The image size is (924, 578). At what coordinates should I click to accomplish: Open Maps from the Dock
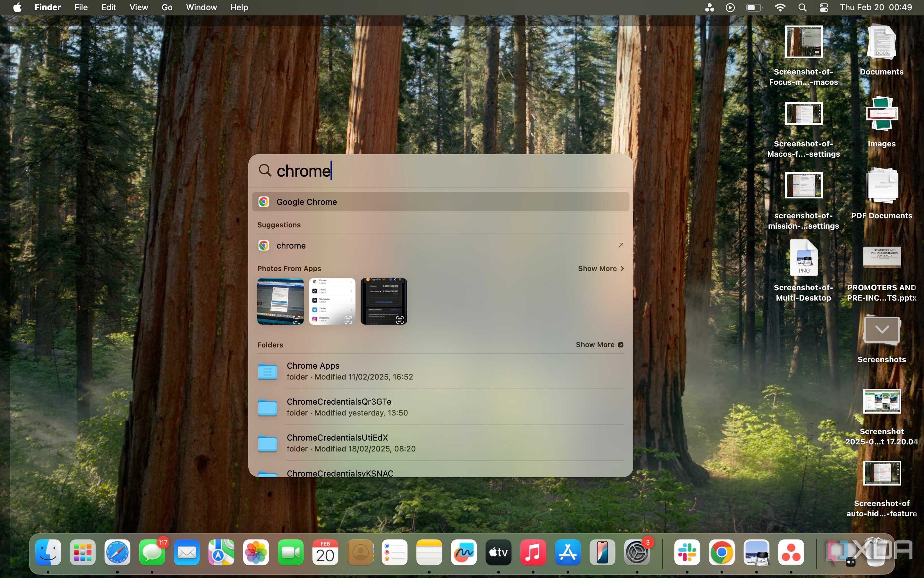point(221,552)
